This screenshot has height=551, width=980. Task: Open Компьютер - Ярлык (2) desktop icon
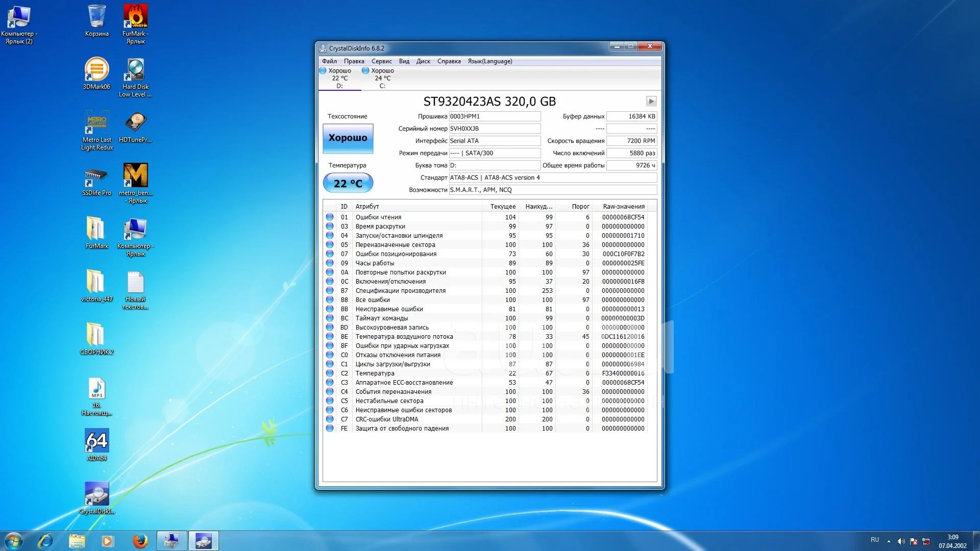click(x=19, y=24)
